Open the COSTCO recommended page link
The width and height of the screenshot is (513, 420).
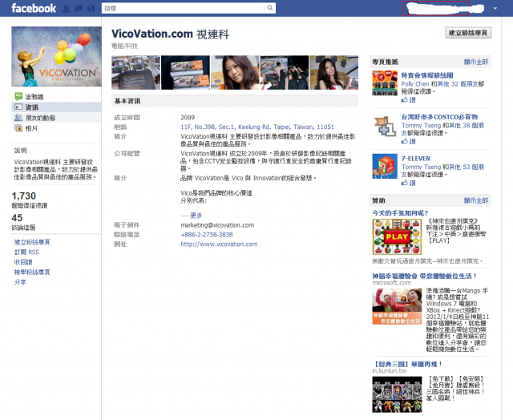[x=439, y=117]
